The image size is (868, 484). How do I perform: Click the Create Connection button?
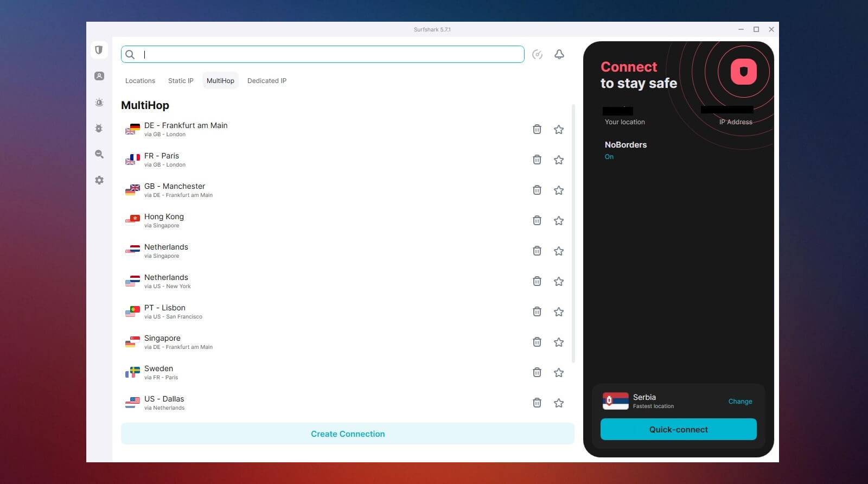tap(347, 434)
